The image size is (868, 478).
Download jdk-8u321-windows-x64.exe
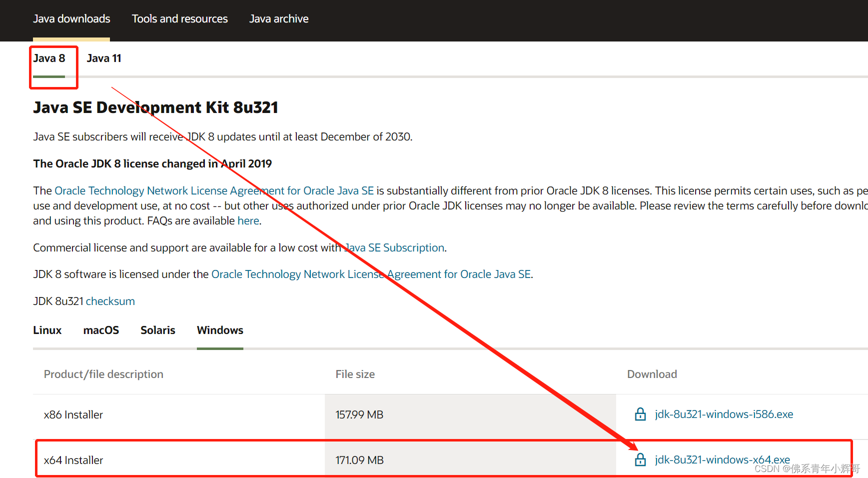[723, 460]
